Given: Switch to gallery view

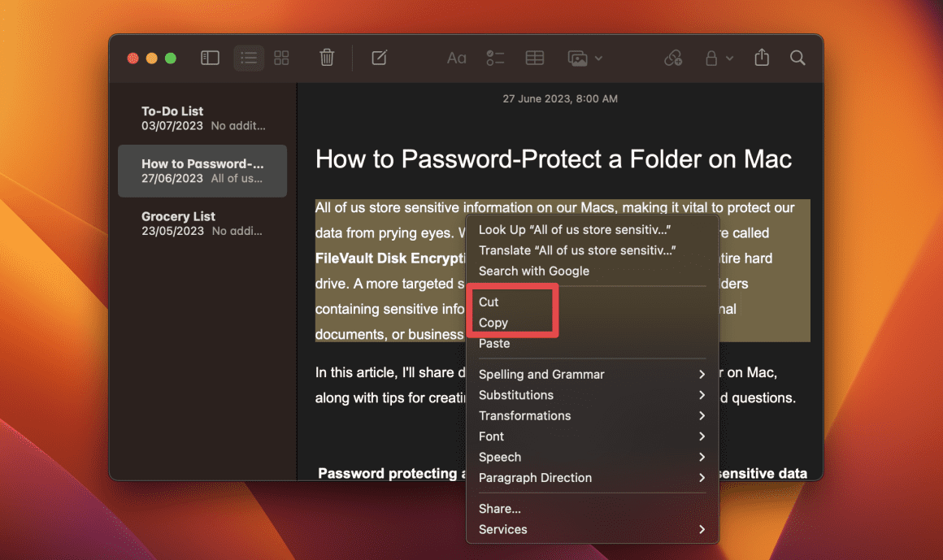Looking at the screenshot, I should (x=281, y=58).
